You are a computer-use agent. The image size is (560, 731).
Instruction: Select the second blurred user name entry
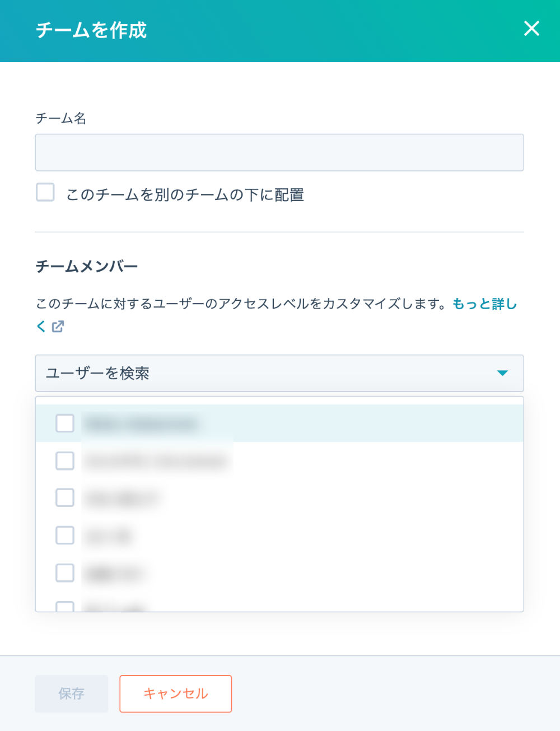pyautogui.click(x=157, y=460)
